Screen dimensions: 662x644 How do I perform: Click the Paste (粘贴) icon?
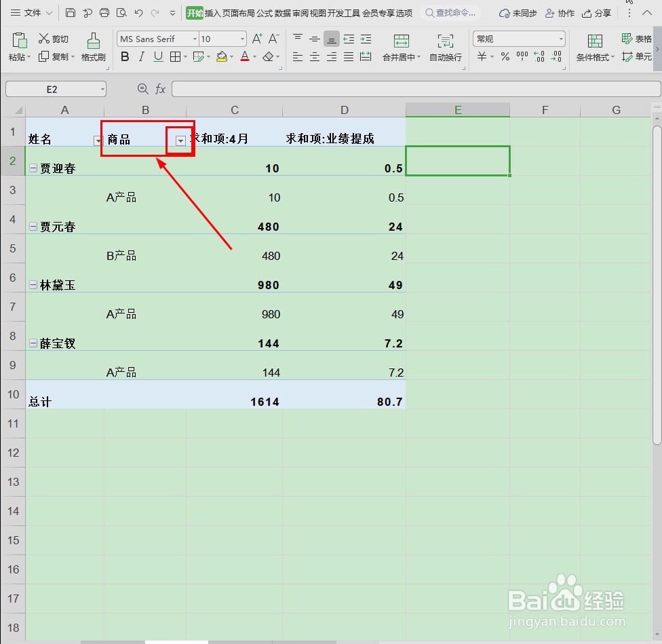pos(18,48)
